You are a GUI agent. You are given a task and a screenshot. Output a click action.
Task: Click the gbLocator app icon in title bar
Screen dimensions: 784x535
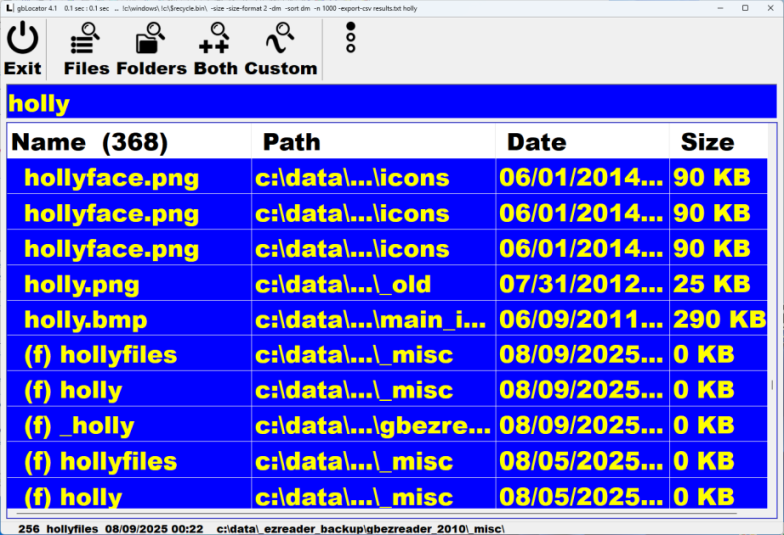pos(8,7)
